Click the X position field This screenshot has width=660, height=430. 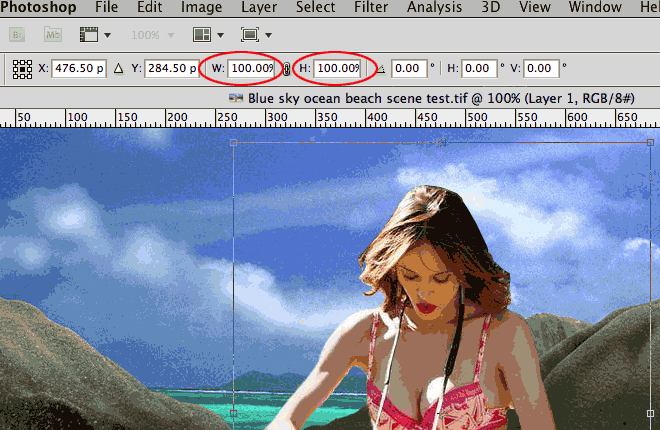pos(79,68)
